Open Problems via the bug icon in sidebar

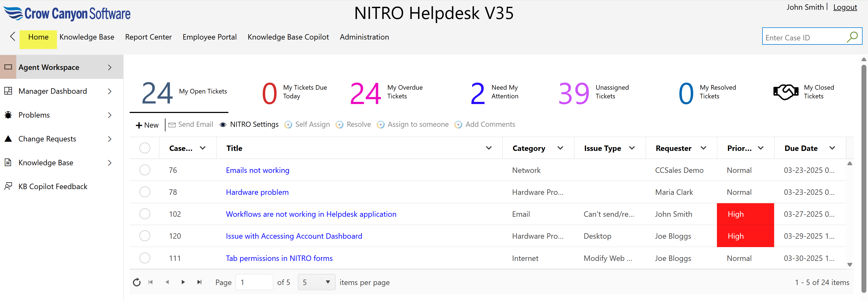click(8, 115)
